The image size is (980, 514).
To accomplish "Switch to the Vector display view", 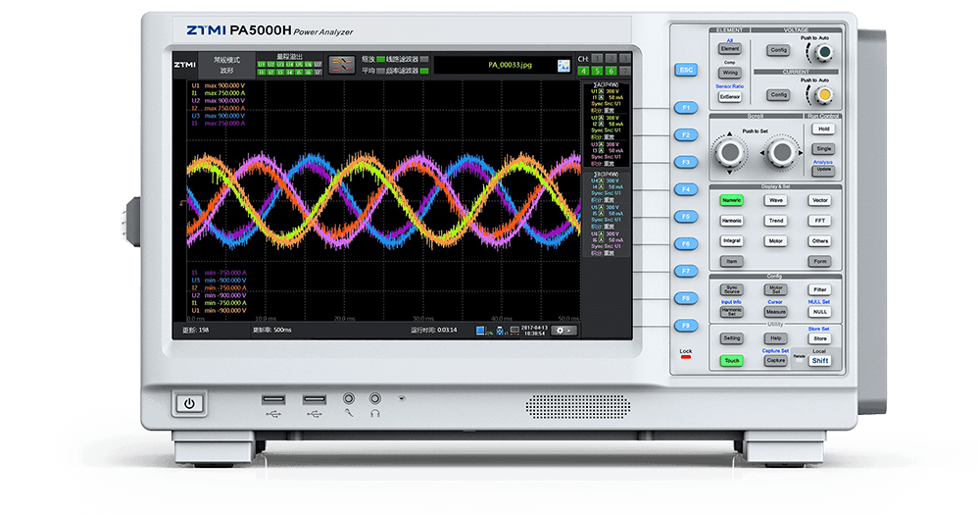I will click(820, 199).
